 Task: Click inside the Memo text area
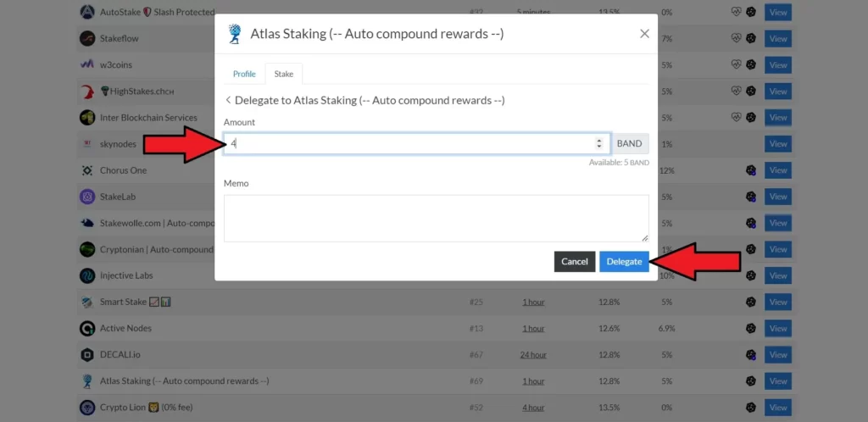pos(436,219)
